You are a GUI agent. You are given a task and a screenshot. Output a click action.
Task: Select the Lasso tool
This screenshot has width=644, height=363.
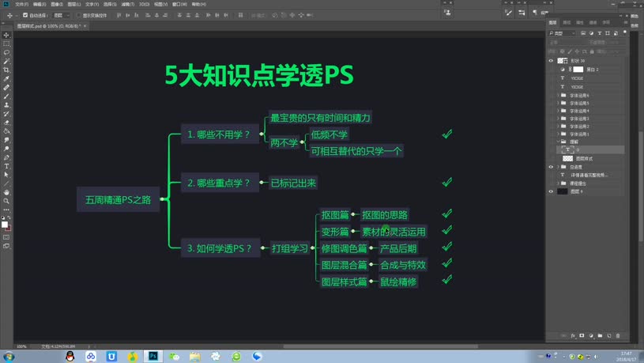point(6,52)
